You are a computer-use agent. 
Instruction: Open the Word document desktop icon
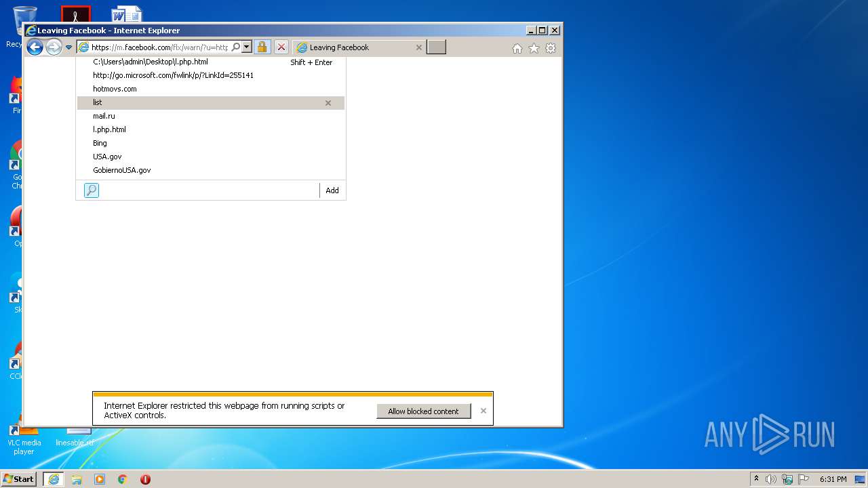[127, 14]
